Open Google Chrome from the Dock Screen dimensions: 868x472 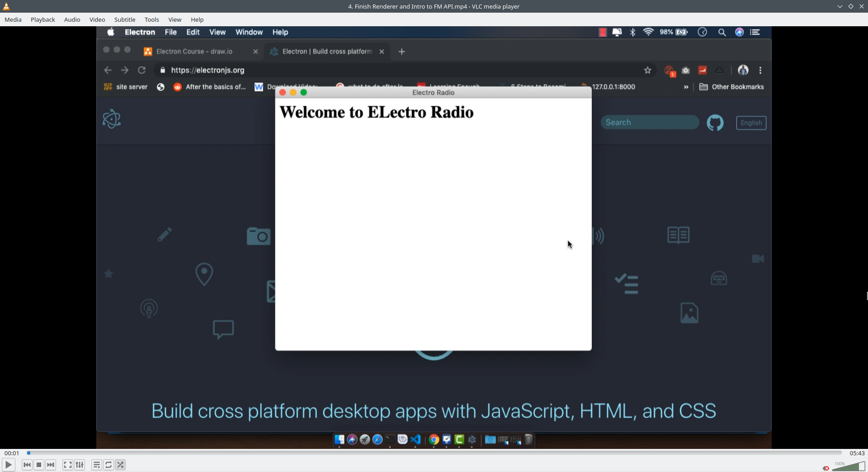[x=434, y=439]
